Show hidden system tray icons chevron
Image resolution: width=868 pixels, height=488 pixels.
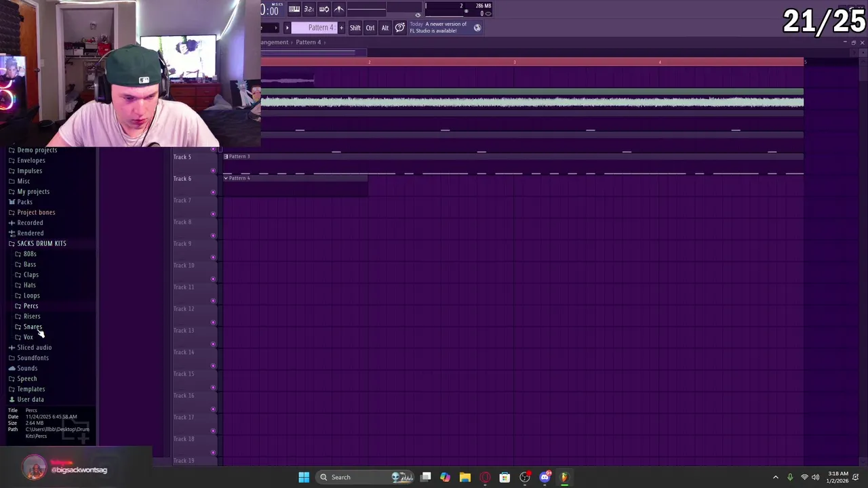776,477
